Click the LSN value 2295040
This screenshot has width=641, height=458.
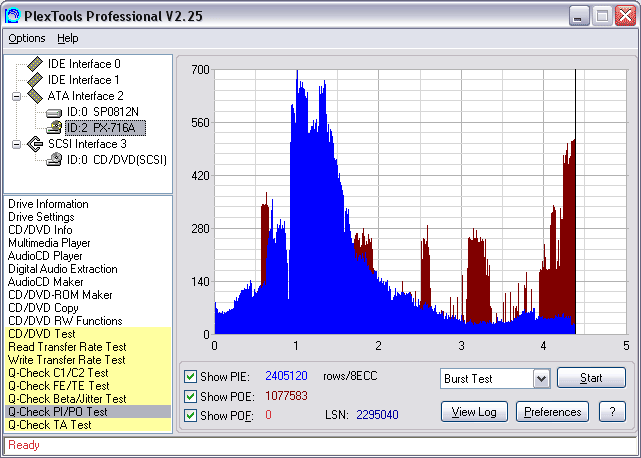click(377, 415)
